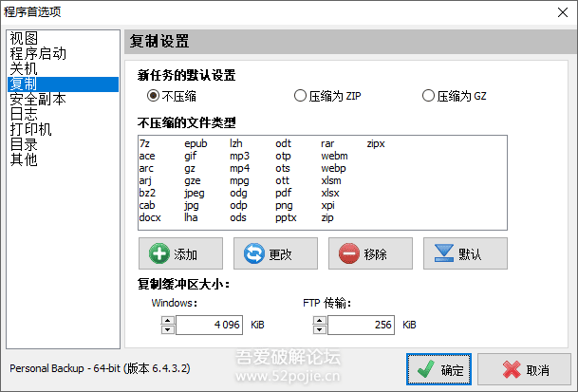Select the 日志 category in sidebar
The width and height of the screenshot is (578, 392).
[24, 115]
